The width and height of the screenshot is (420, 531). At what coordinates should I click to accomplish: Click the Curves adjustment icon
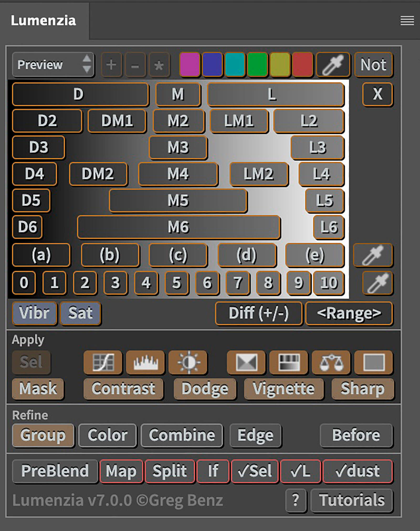103,362
